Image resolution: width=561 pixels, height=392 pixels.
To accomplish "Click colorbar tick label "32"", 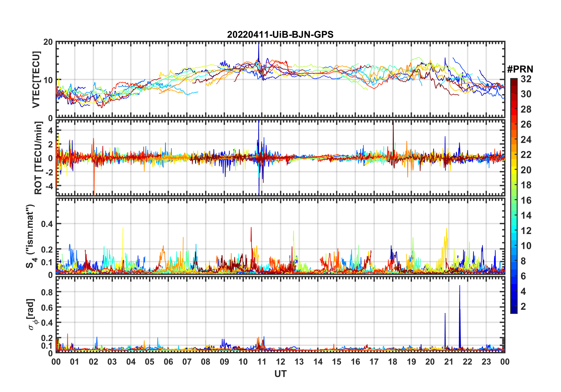I will (x=526, y=79).
